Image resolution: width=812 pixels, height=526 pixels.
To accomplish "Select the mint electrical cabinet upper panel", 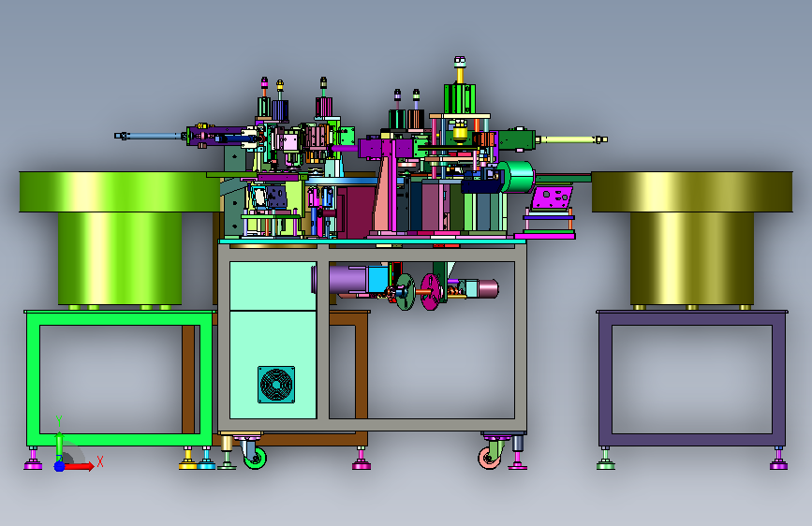I will [273, 285].
